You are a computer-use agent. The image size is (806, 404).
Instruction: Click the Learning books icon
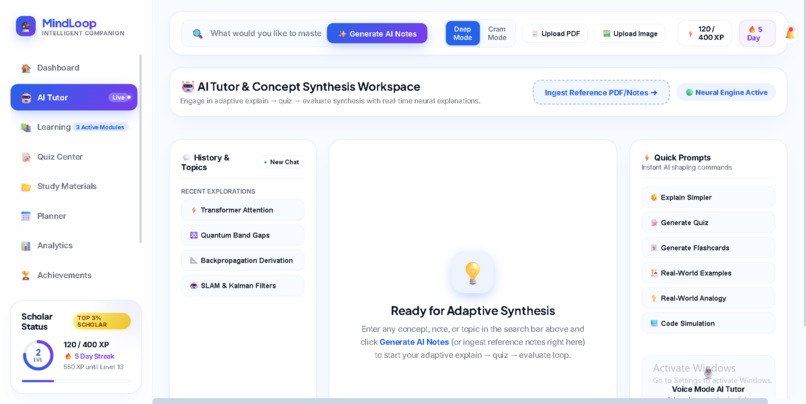pos(26,127)
